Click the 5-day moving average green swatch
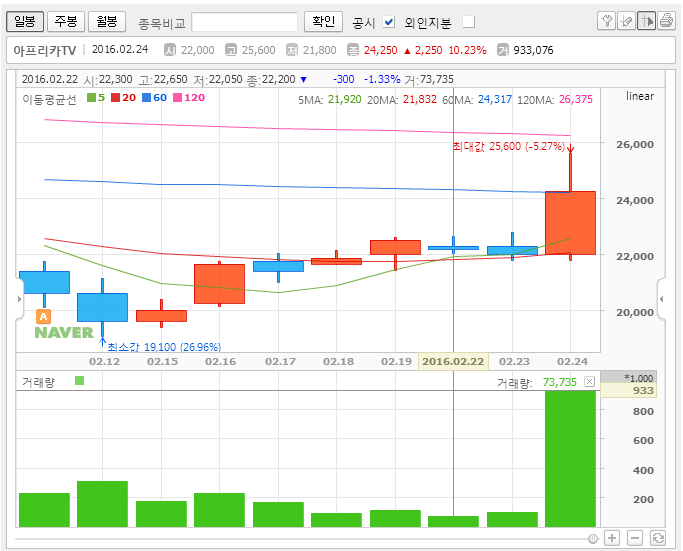 (x=91, y=98)
